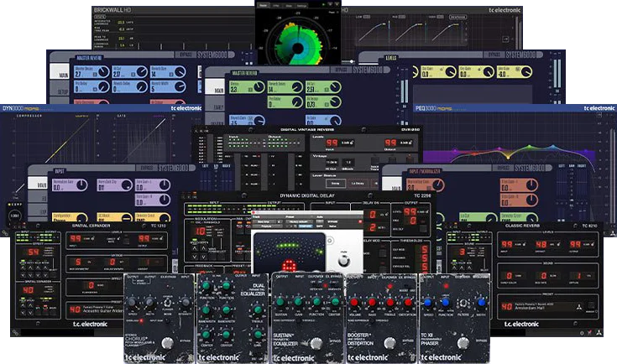Adjust Distortion knob on Booster pedal
This screenshot has width=617, height=364.
[408, 302]
